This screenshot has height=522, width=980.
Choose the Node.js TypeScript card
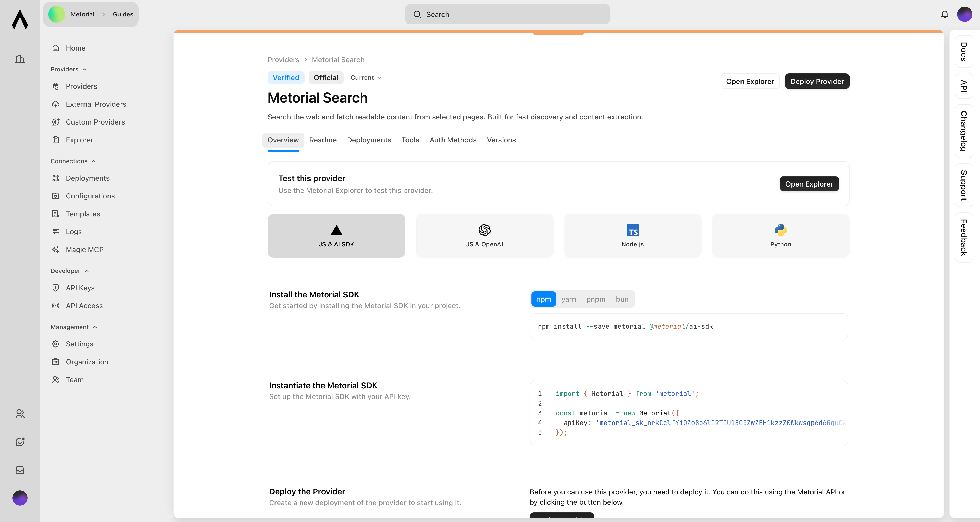coord(632,236)
